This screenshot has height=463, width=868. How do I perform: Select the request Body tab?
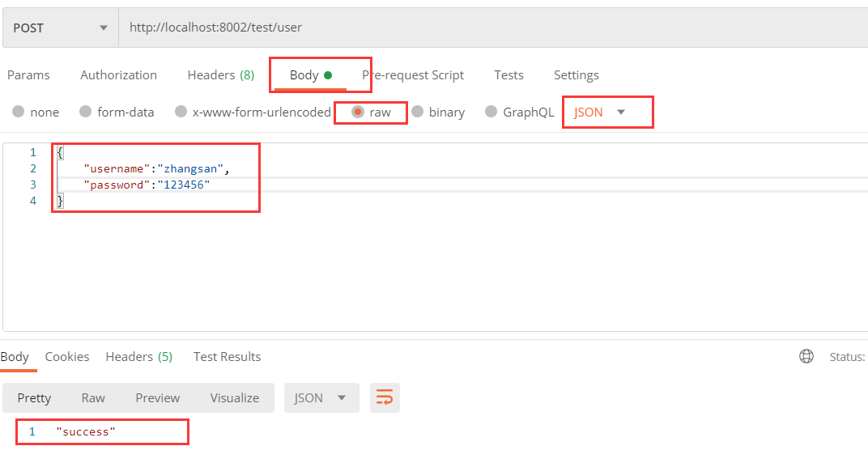point(311,75)
